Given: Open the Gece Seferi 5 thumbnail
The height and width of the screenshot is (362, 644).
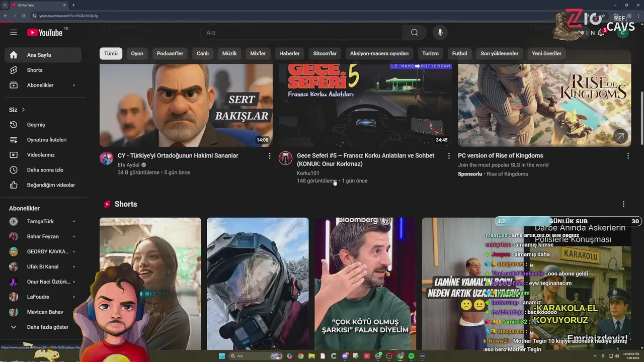Looking at the screenshot, I should pyautogui.click(x=365, y=105).
